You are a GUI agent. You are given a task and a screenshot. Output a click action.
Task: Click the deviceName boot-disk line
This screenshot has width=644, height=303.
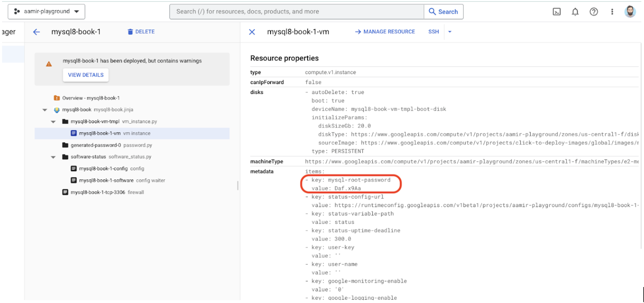pos(379,109)
